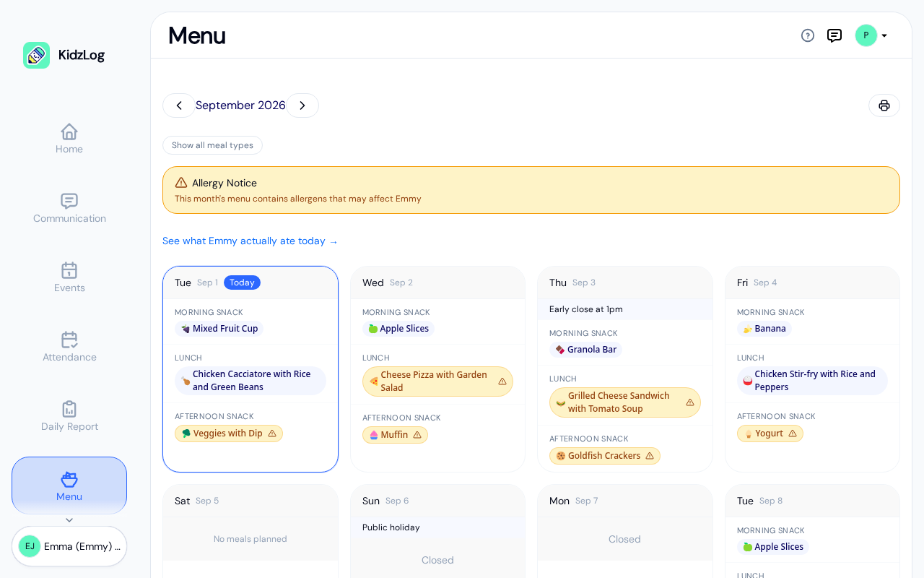Click the Mixed Fruit Cup snack chip
This screenshot has height=578, width=924.
219,329
